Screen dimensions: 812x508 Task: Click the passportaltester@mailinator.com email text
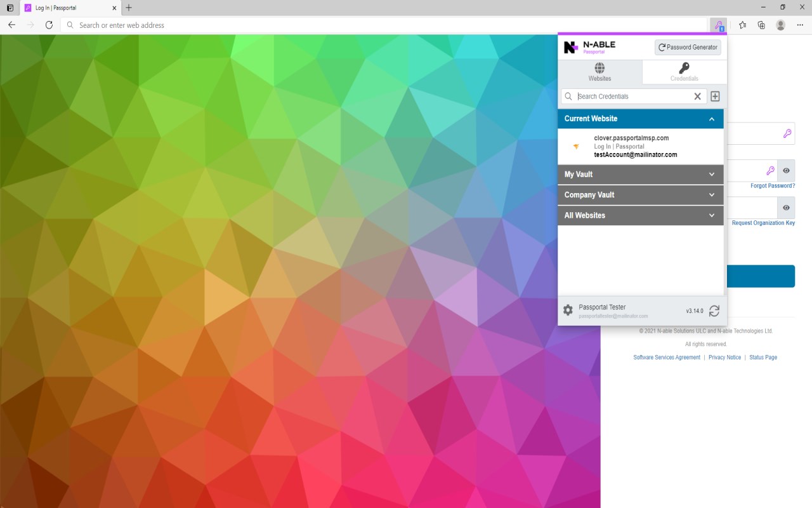[x=613, y=316]
